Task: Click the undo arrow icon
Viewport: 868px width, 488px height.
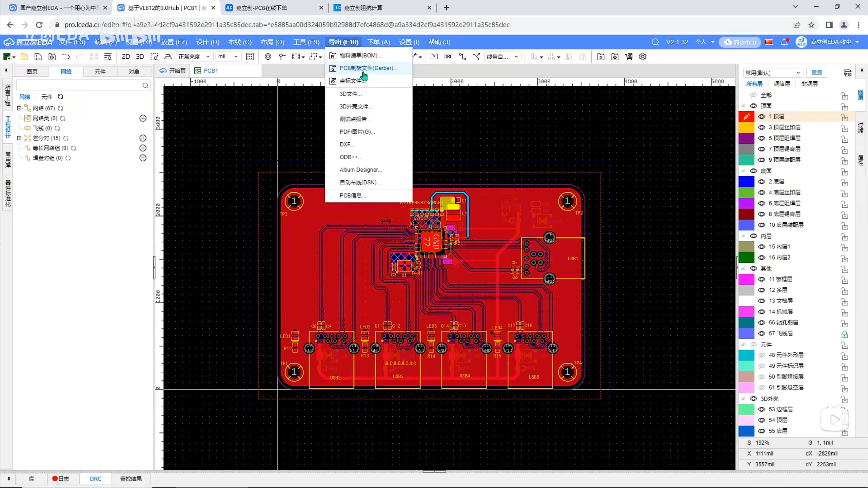Action: (x=66, y=57)
